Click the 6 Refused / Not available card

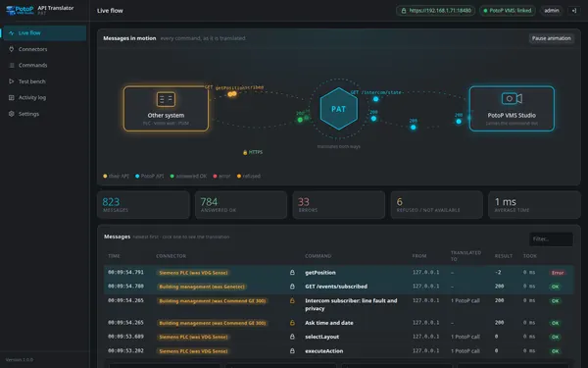pyautogui.click(x=436, y=205)
